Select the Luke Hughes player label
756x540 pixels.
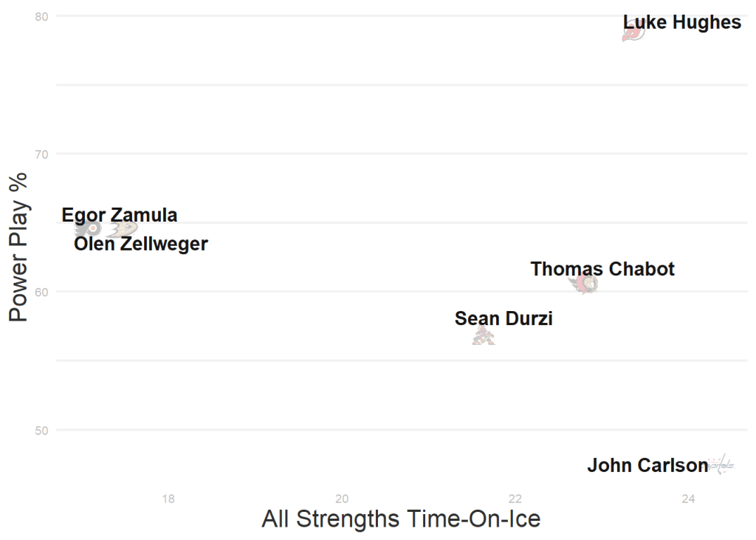click(x=682, y=23)
